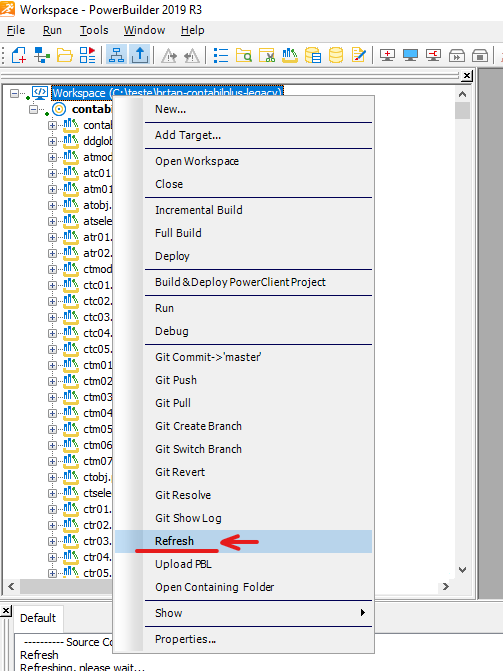Close the System Tree pane

(467, 76)
